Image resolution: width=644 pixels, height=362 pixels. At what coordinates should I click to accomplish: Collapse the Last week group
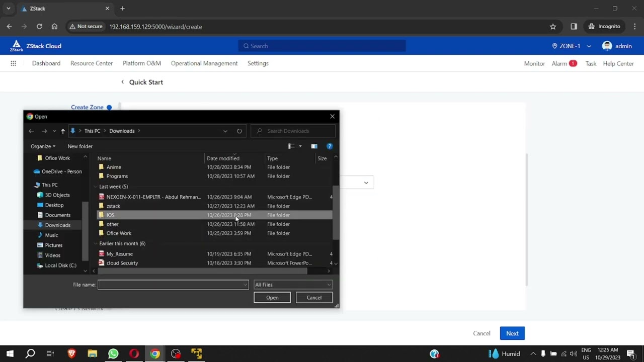click(x=96, y=187)
